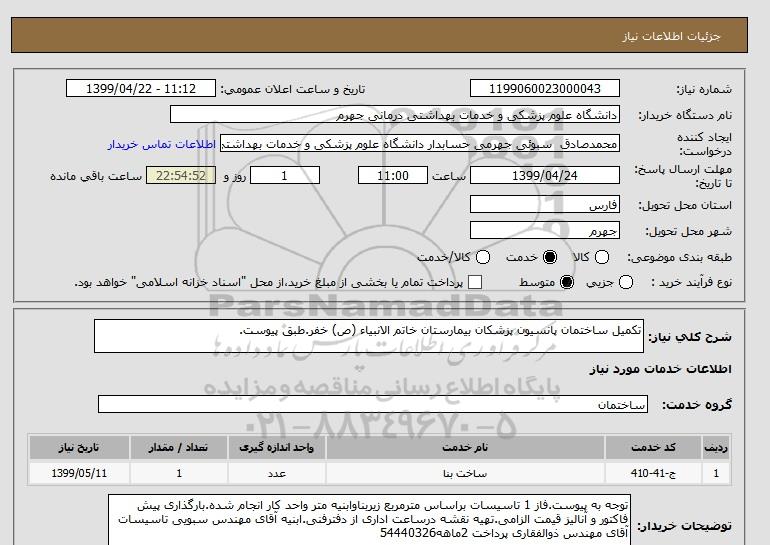Click the واحد اندازه گیری column header

coord(276,447)
